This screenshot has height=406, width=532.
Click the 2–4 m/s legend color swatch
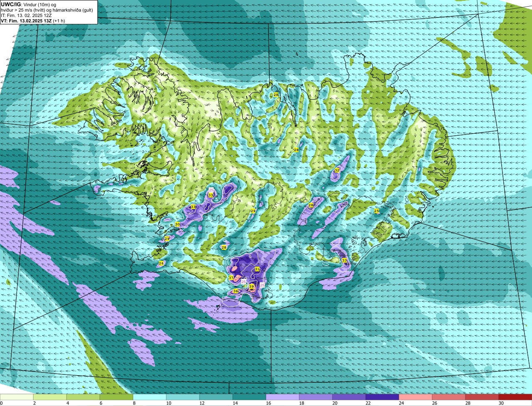click(50, 397)
